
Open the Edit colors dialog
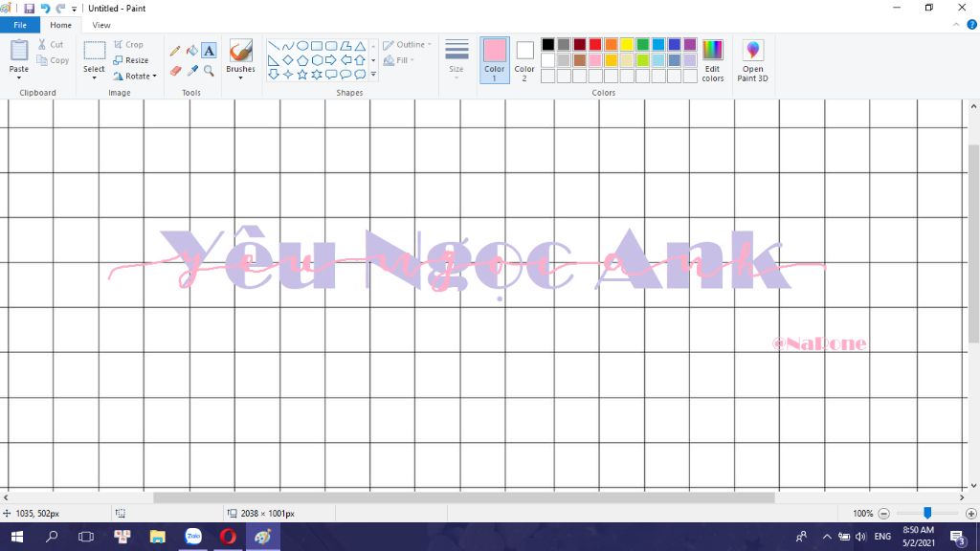pos(712,60)
